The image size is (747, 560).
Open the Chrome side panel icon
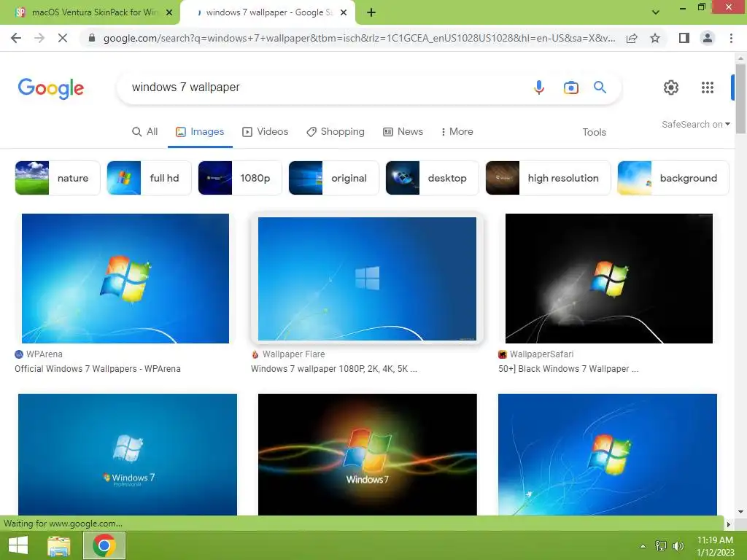pos(684,38)
